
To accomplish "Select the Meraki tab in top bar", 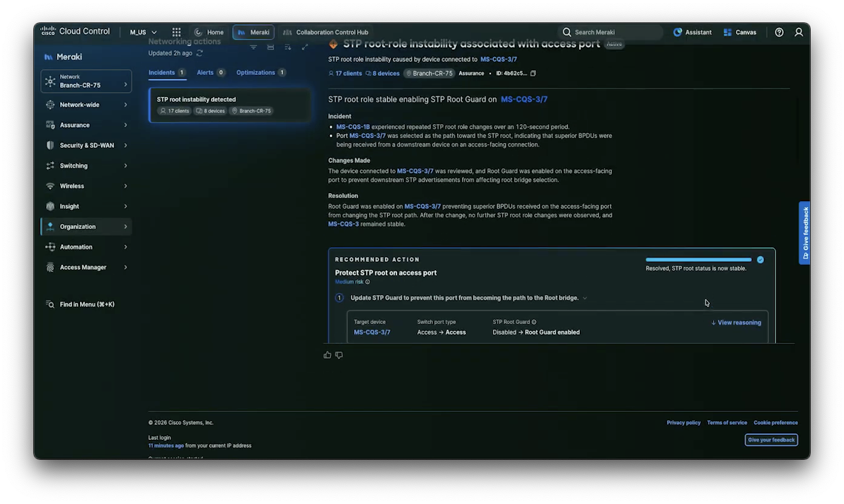I will pyautogui.click(x=253, y=32).
